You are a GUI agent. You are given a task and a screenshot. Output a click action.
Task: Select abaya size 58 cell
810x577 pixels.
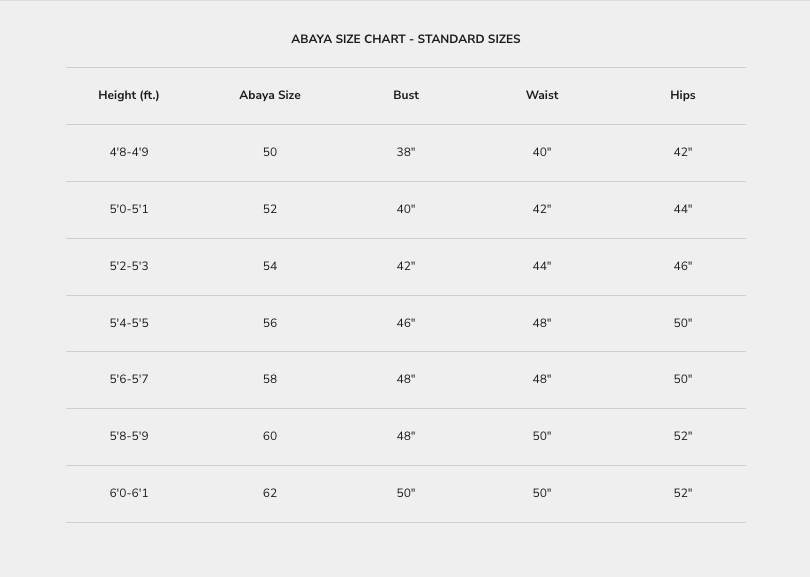pos(270,379)
